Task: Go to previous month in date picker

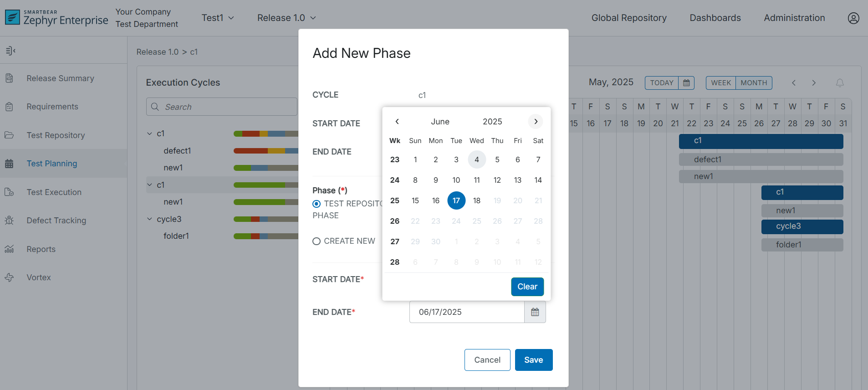Action: [397, 121]
